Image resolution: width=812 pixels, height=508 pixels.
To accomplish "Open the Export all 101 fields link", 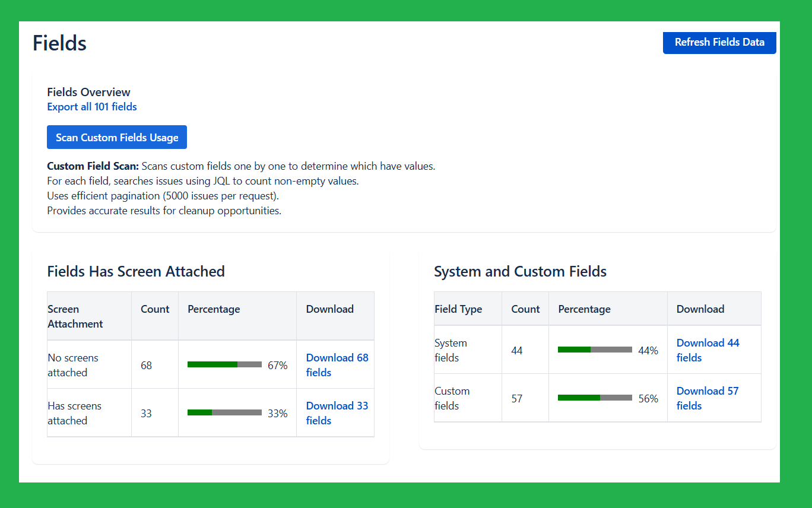I will (x=92, y=107).
